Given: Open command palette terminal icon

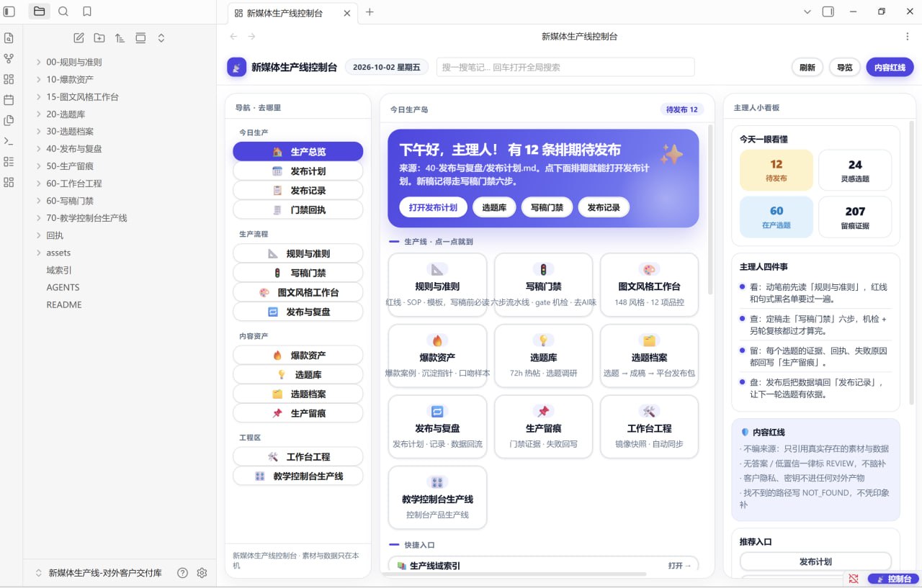Looking at the screenshot, I should tap(9, 141).
